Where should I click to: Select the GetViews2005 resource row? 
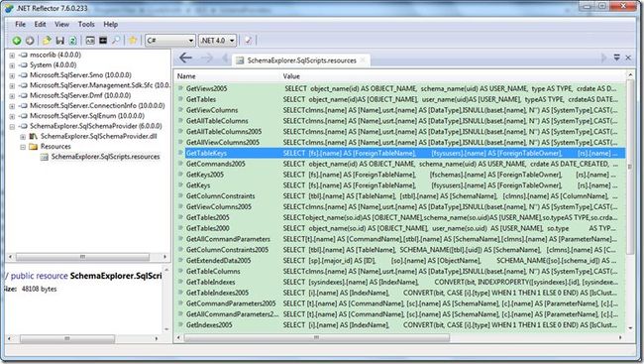pyautogui.click(x=401, y=88)
